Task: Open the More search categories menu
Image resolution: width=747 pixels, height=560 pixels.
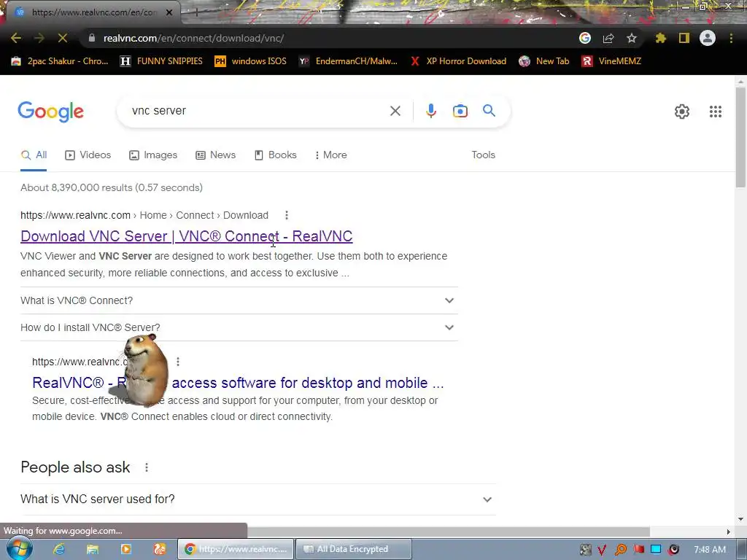Action: pos(330,155)
